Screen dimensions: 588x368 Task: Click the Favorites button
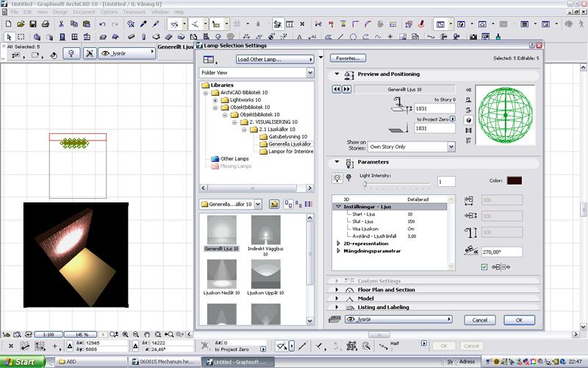(347, 58)
